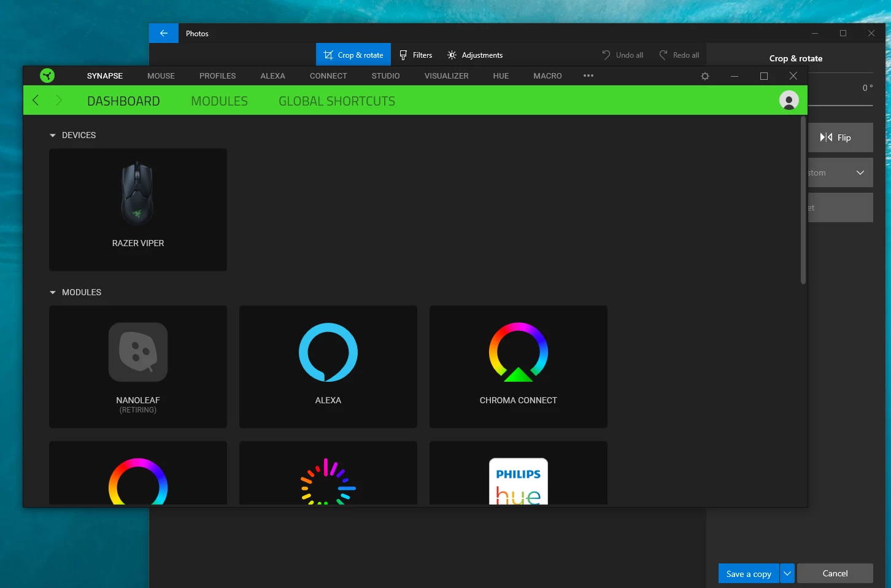
Task: Click Save a copy button
Action: click(x=749, y=573)
